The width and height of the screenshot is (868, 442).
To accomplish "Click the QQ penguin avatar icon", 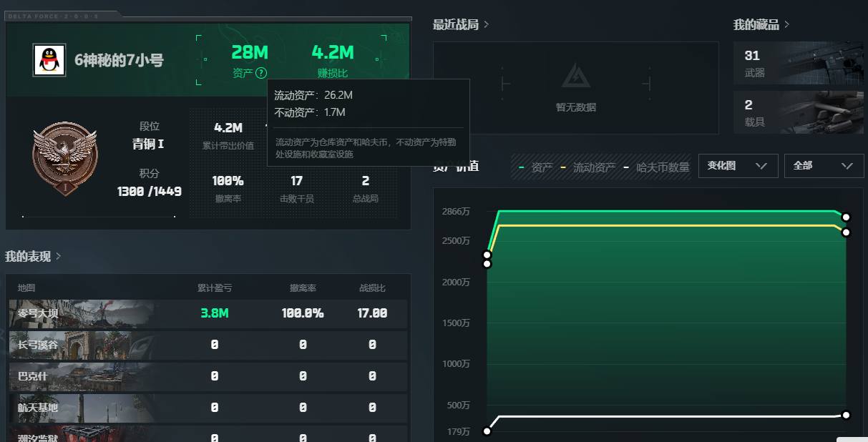I will coord(49,60).
